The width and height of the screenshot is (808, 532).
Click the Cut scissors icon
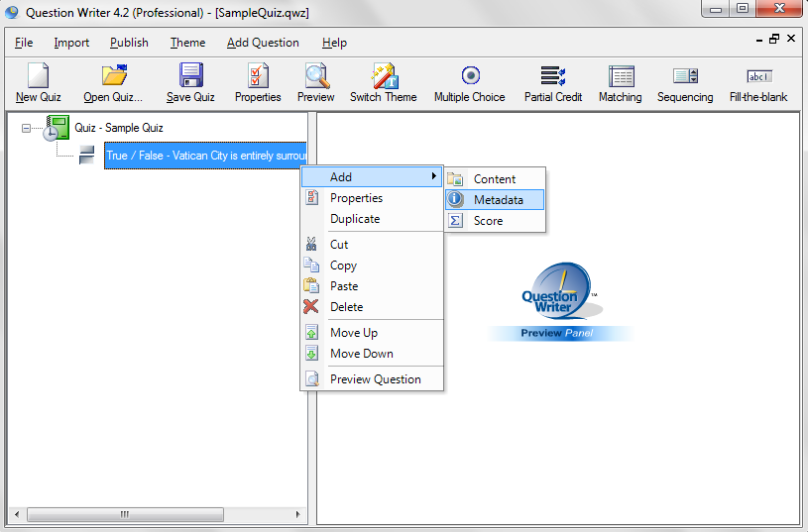(x=311, y=244)
